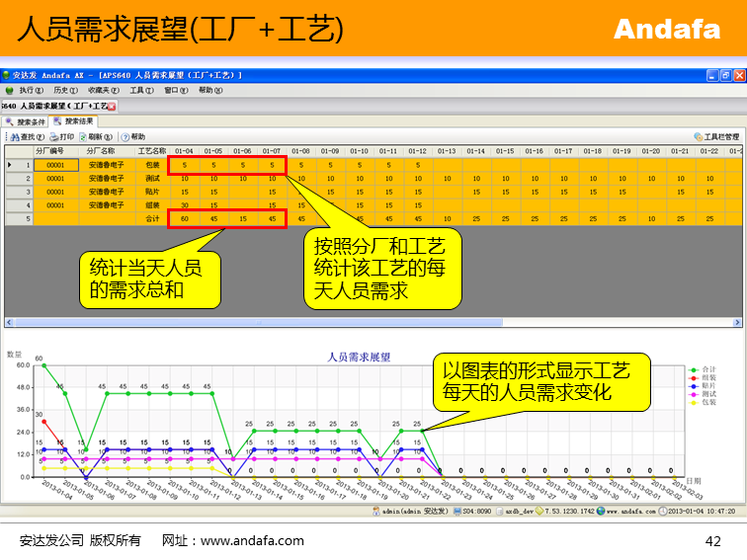Open 工具栏管理 (Toolbar Management)

click(717, 136)
